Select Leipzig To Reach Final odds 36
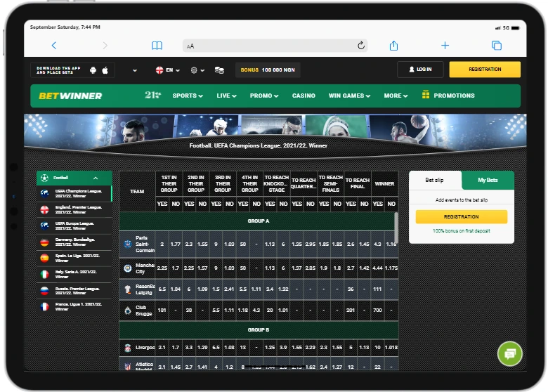 pos(351,289)
